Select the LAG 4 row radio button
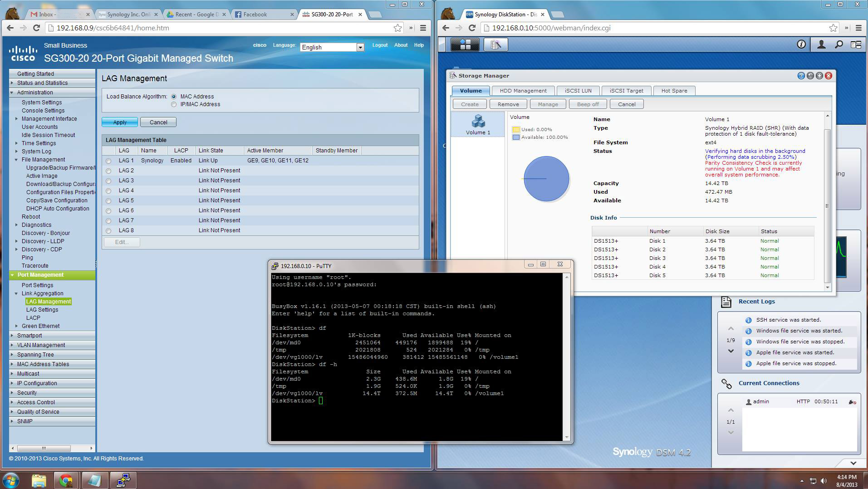This screenshot has height=489, width=868. [108, 191]
